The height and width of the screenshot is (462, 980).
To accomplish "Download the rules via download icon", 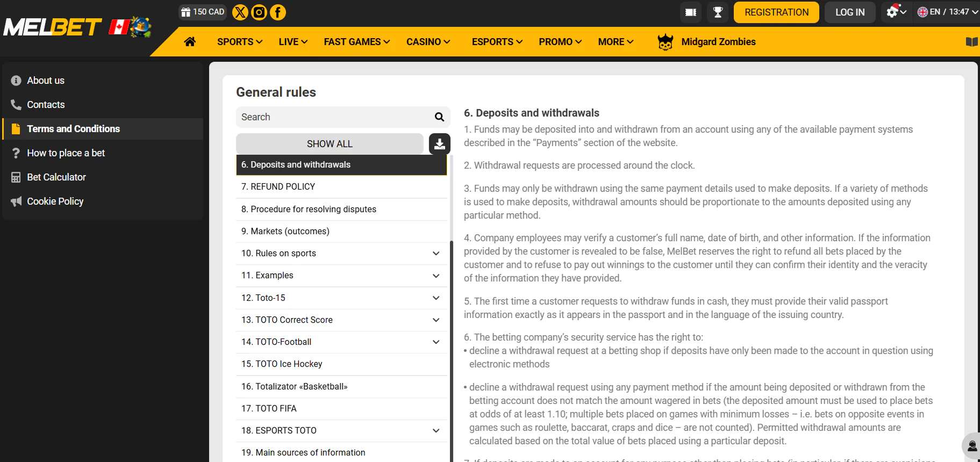I will (439, 144).
